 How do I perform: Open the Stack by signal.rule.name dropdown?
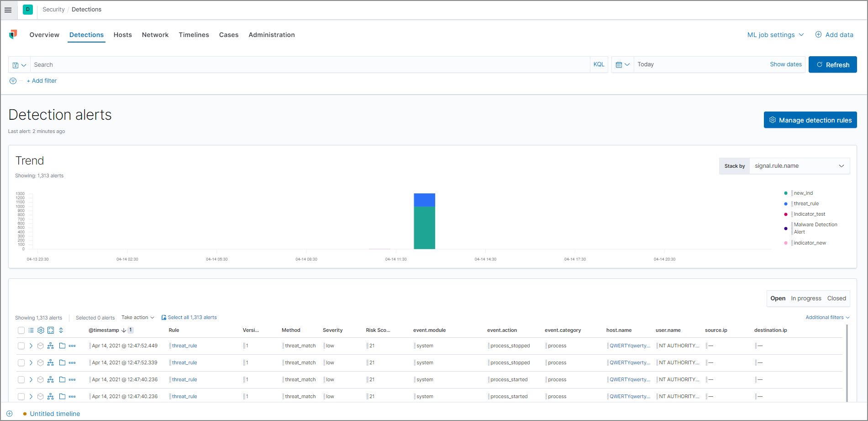click(x=800, y=165)
